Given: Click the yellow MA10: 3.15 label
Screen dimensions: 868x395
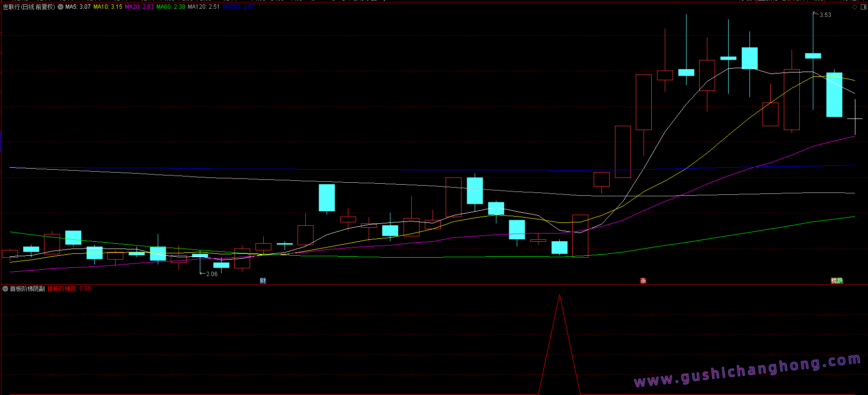Looking at the screenshot, I should tap(108, 7).
